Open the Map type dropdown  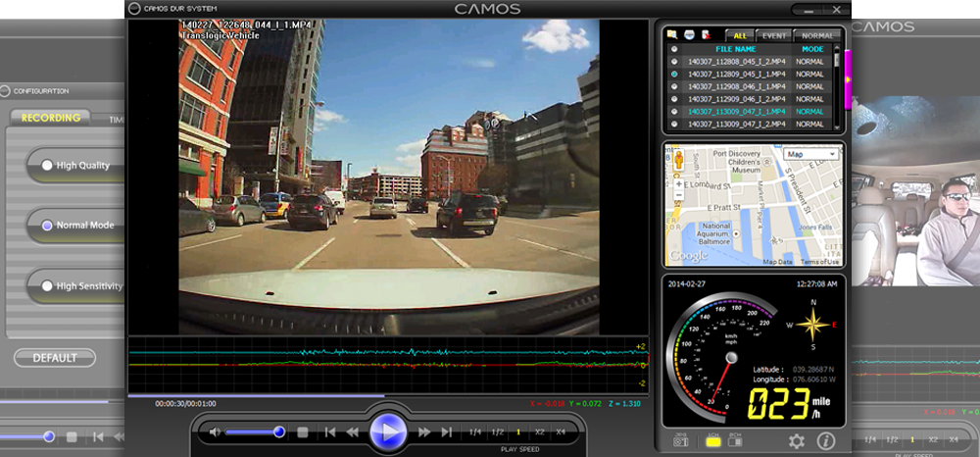pyautogui.click(x=811, y=154)
